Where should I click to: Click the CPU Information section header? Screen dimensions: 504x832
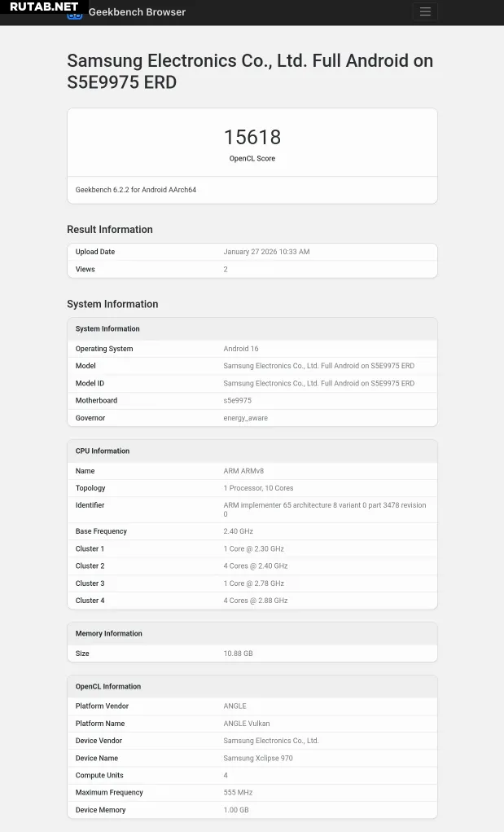[x=103, y=451]
